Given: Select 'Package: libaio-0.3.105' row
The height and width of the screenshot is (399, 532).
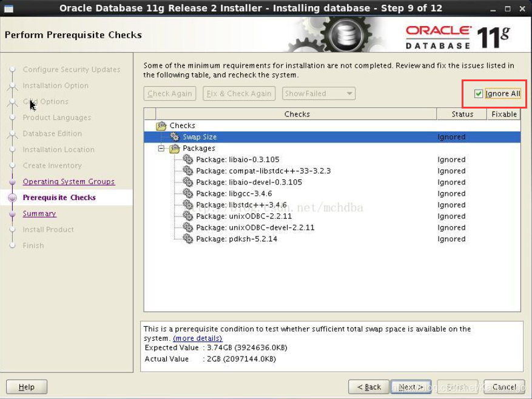Looking at the screenshot, I should 332,159.
